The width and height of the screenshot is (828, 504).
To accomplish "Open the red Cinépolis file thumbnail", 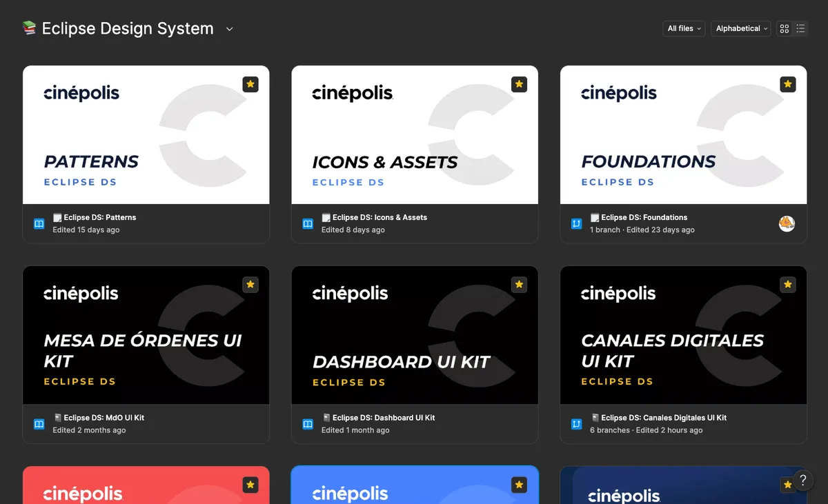I will click(146, 485).
